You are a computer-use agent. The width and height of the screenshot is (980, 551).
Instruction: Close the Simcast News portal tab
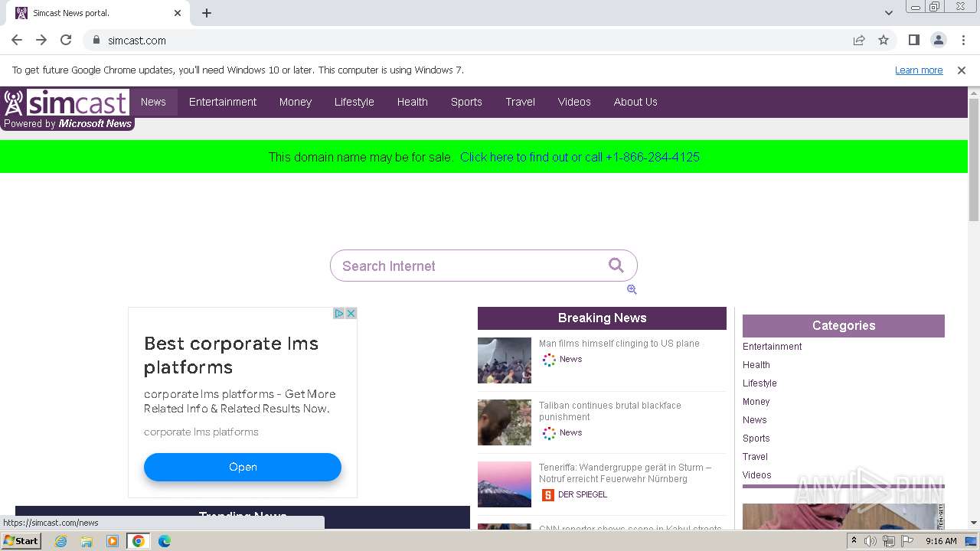pos(178,13)
